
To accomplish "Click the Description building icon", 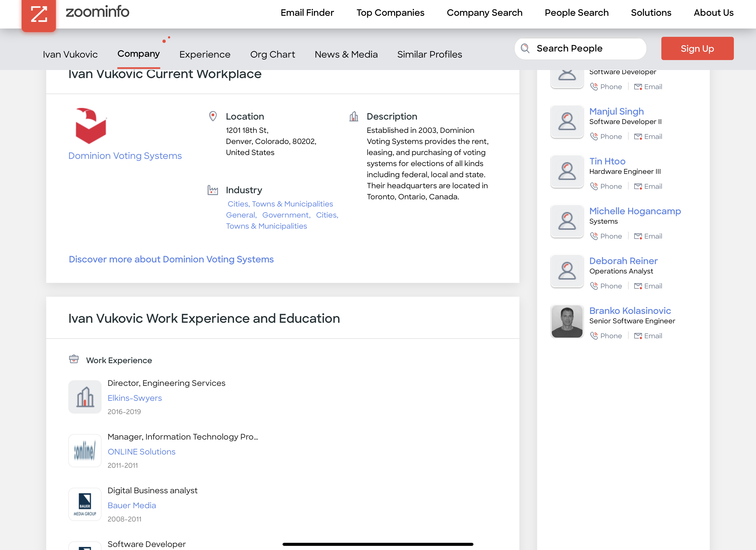I will [354, 116].
